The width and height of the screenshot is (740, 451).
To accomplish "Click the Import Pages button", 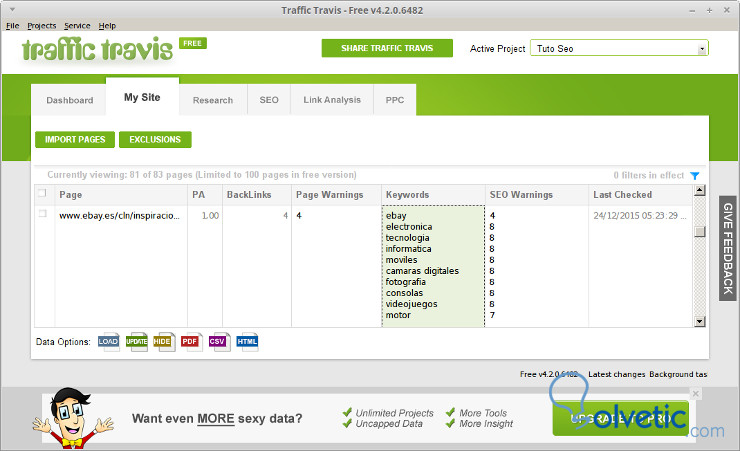I will [75, 140].
